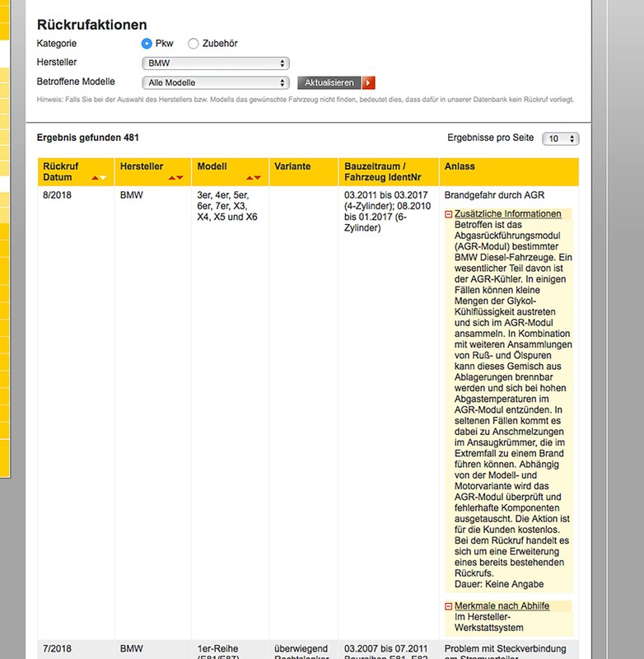Collapse Merkmale nach Abhilfe minus icon
This screenshot has height=659, width=644.
pos(448,606)
